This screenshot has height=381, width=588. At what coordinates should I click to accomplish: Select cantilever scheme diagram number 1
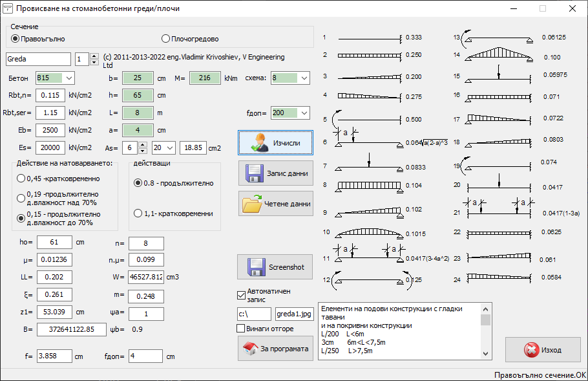[370, 38]
